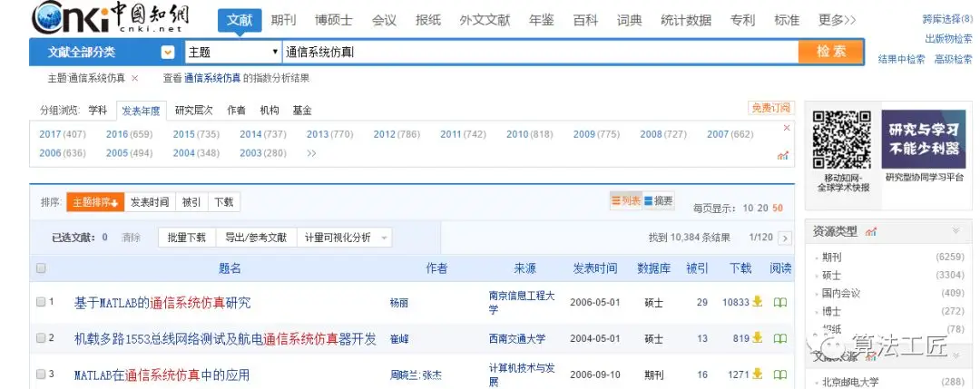Select the 专利 tab
Screen dimensions: 980x389
742,21
